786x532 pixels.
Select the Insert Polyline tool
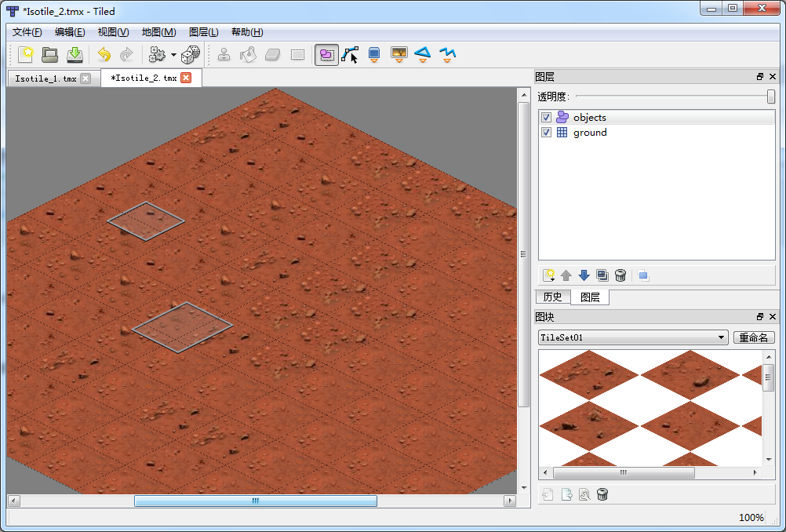coord(447,54)
